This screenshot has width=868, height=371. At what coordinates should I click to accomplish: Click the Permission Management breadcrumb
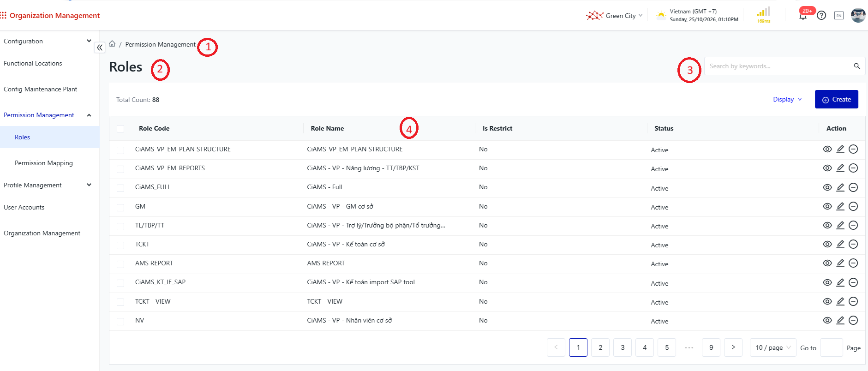coord(161,44)
